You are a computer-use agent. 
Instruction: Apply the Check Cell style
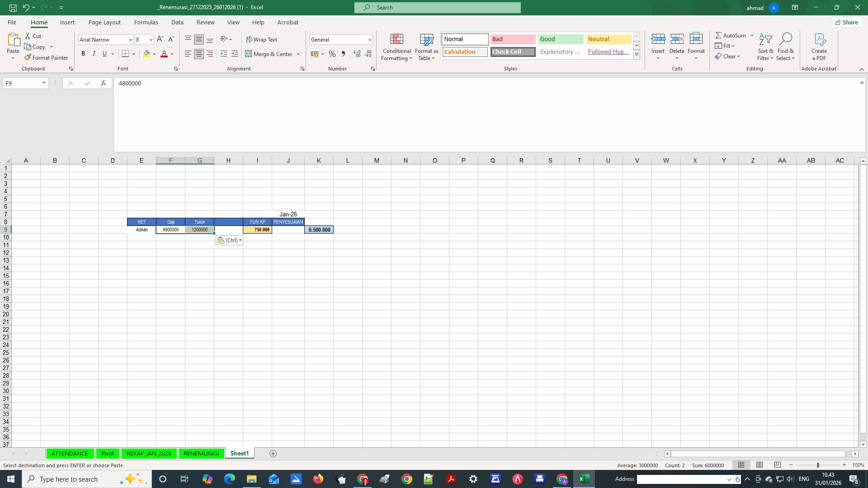(x=512, y=52)
